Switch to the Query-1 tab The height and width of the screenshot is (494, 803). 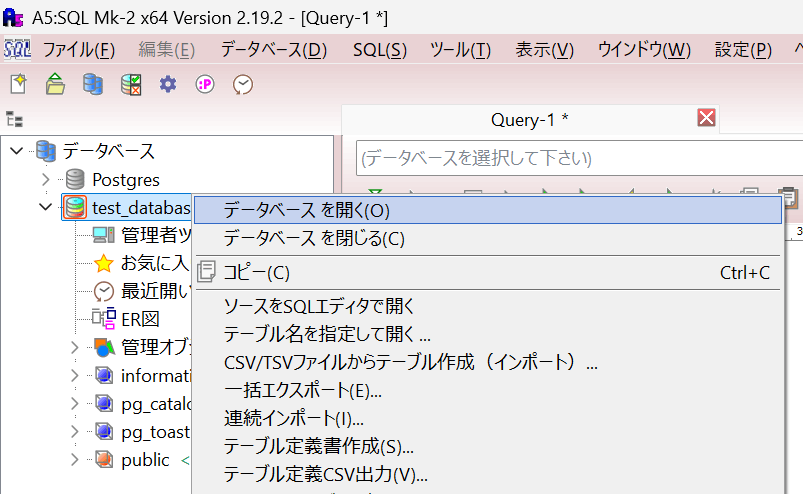(x=530, y=119)
